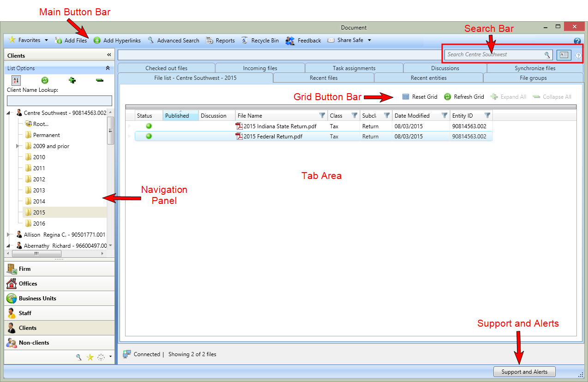Switch to the Recent files tab
588x382 pixels.
[324, 78]
